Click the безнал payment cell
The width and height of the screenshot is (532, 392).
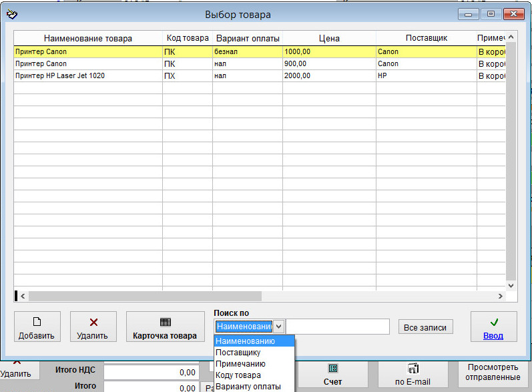tap(248, 51)
